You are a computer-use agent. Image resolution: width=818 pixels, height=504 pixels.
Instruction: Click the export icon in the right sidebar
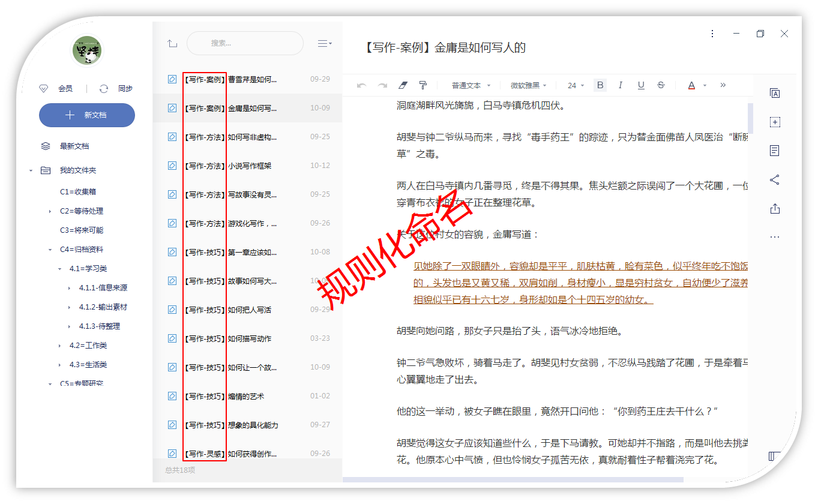775,208
